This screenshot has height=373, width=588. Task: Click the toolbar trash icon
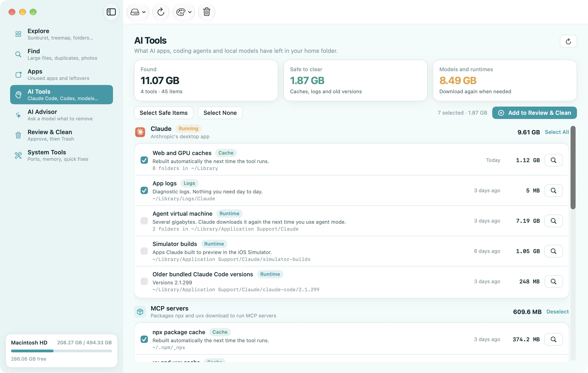206,12
